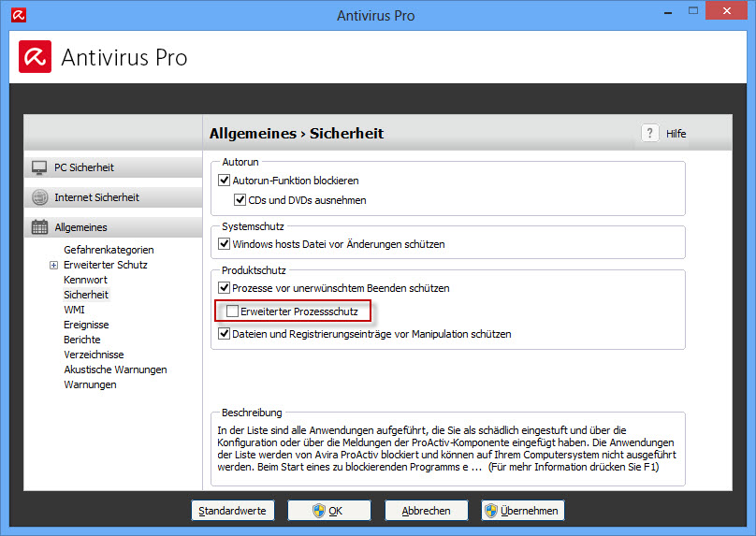
Task: Select Erweiterter Schutz tree item
Action: (x=106, y=265)
